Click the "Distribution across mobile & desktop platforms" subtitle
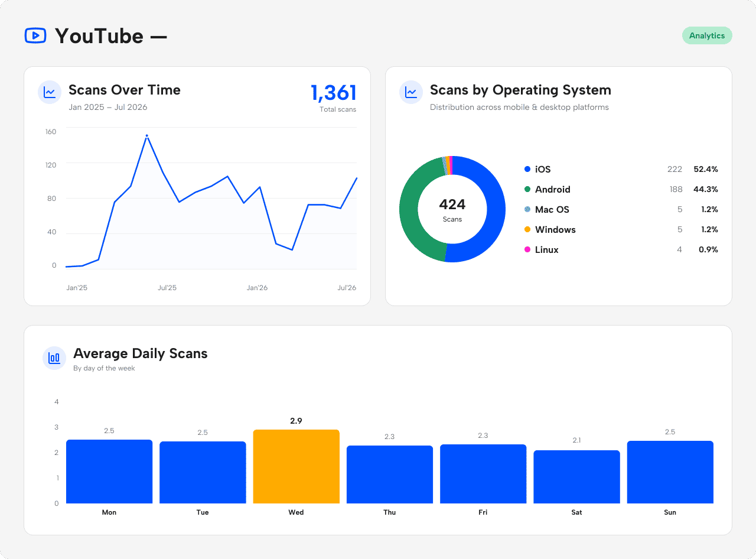The width and height of the screenshot is (756, 559). pos(519,108)
